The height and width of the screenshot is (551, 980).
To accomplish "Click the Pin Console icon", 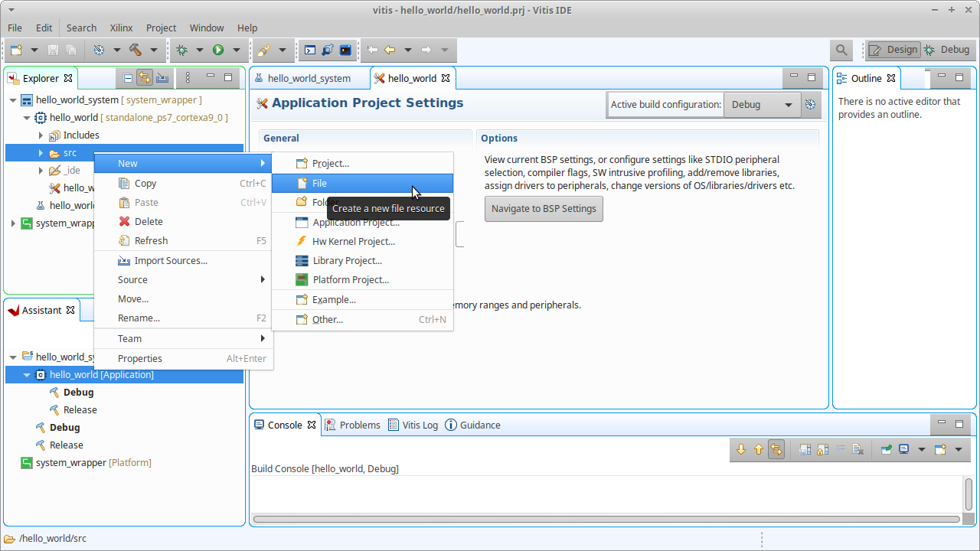I will [x=886, y=449].
